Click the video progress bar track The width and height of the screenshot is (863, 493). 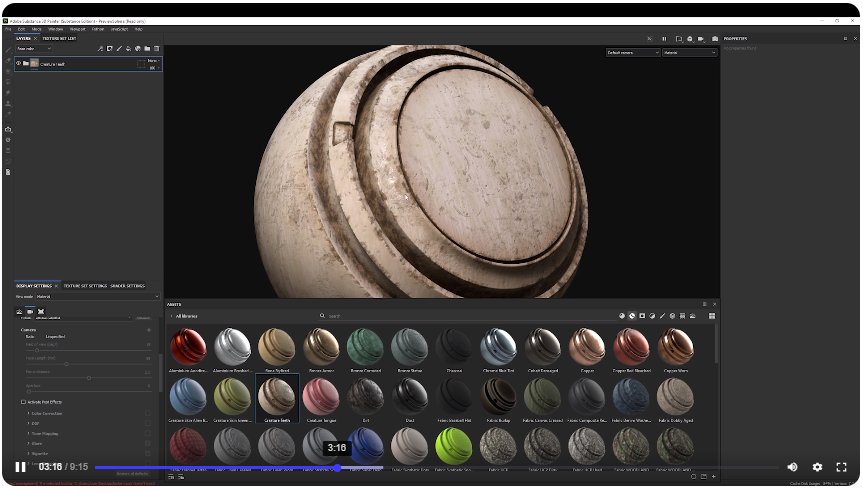click(x=560, y=467)
